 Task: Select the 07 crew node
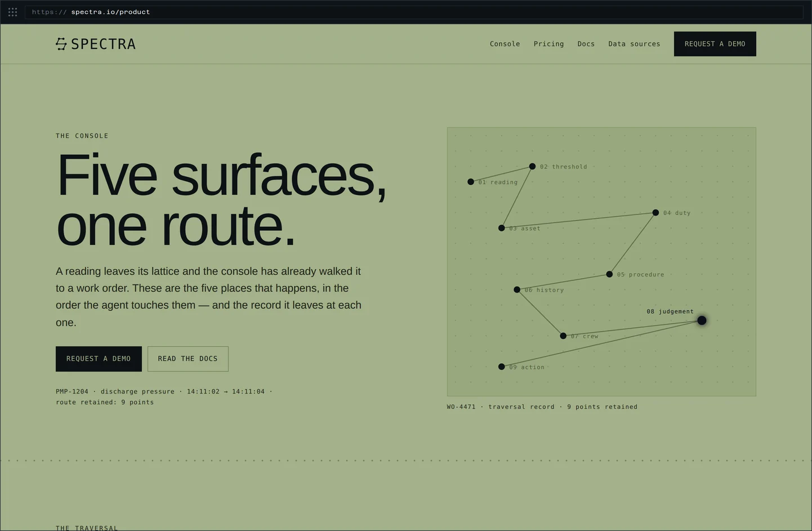[x=563, y=336]
